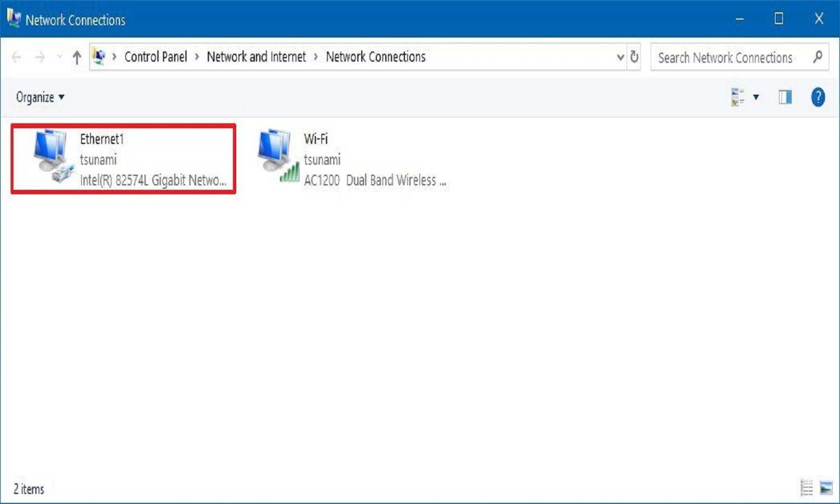Maximize the Network Connections window
Screen dimensions: 840x504
coord(779,19)
